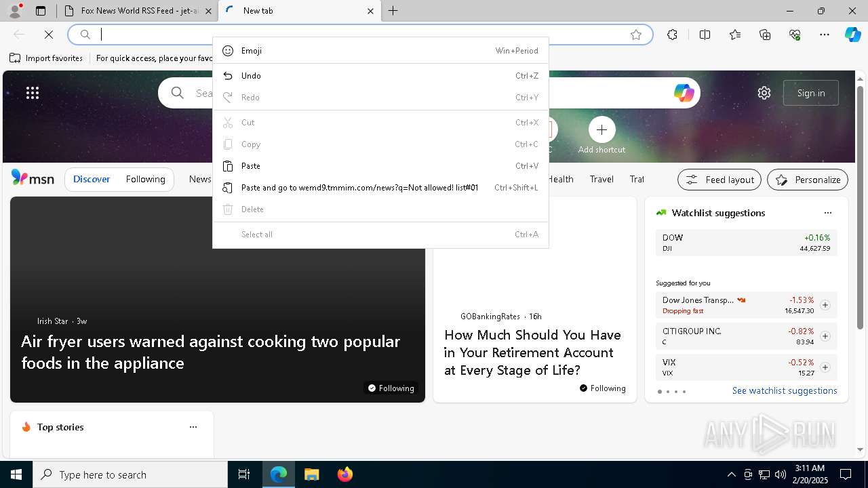This screenshot has height=488, width=868.
Task: Open Settings and more menu
Action: click(x=825, y=35)
